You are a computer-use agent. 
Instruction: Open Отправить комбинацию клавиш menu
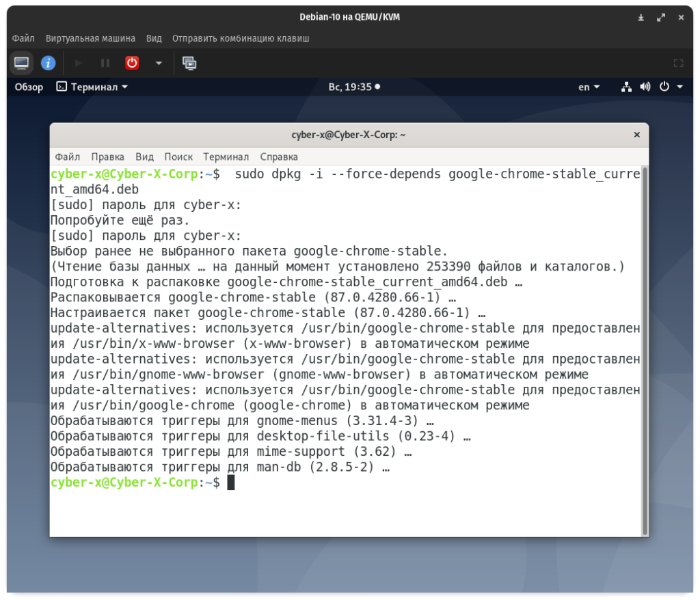[241, 38]
